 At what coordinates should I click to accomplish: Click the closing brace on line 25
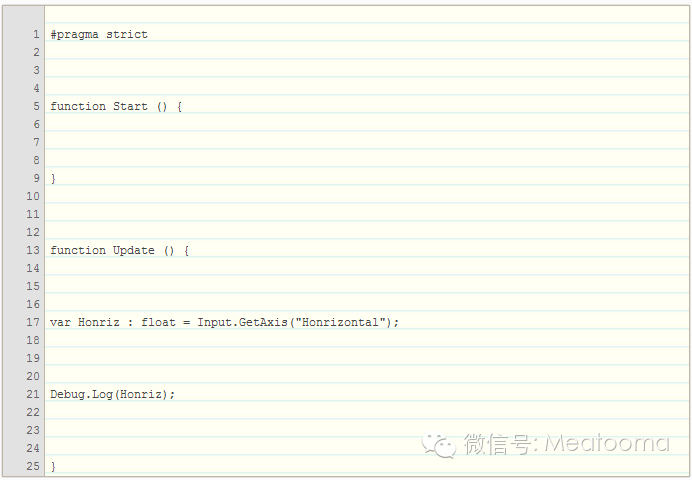coord(54,466)
